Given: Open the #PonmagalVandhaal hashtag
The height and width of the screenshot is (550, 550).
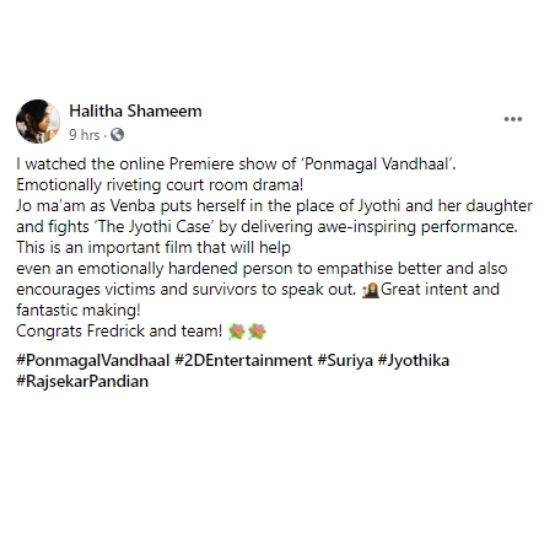Looking at the screenshot, I should click(93, 361).
